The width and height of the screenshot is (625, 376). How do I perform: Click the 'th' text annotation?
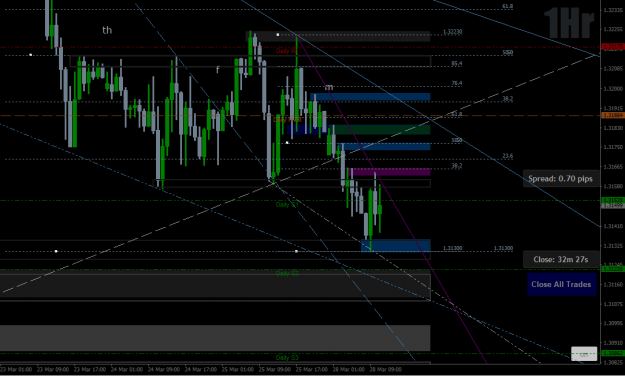tap(107, 30)
